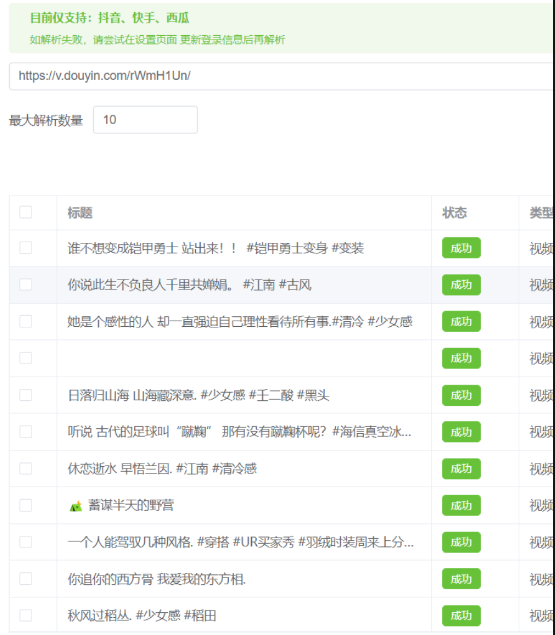Check the row '一个人能驾驭几种风格'
555x635 pixels.
pos(26,542)
